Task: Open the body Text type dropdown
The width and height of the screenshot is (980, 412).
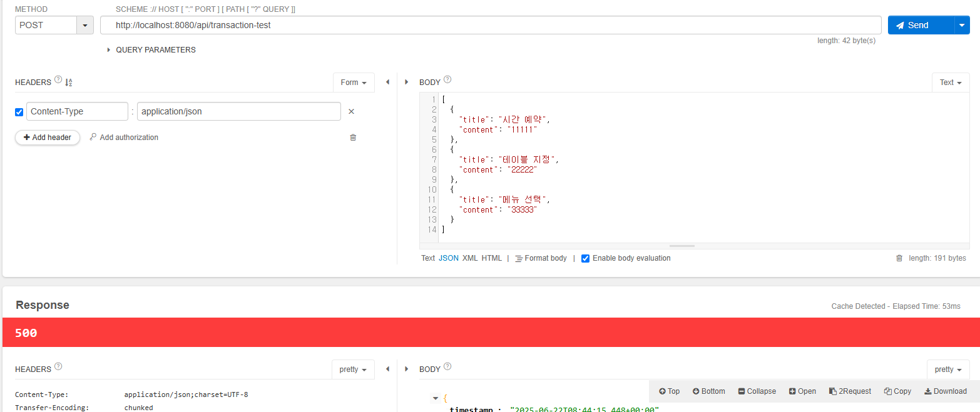Action: point(951,83)
